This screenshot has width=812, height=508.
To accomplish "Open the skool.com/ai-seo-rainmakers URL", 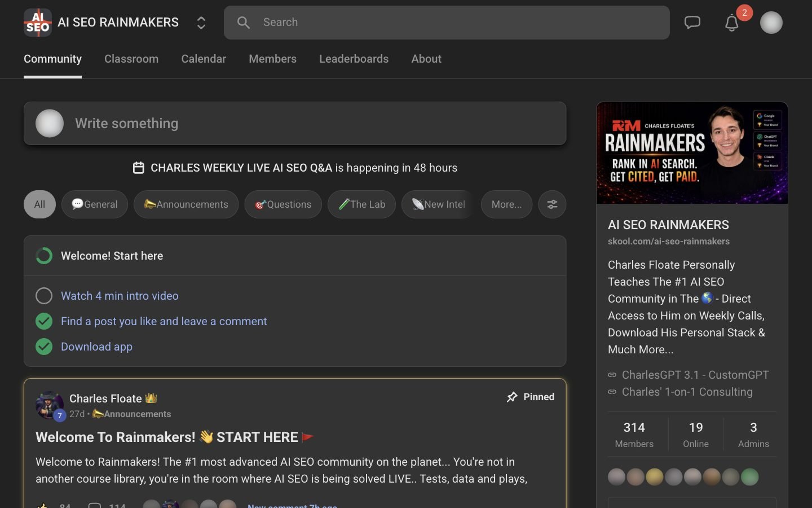I will 669,241.
